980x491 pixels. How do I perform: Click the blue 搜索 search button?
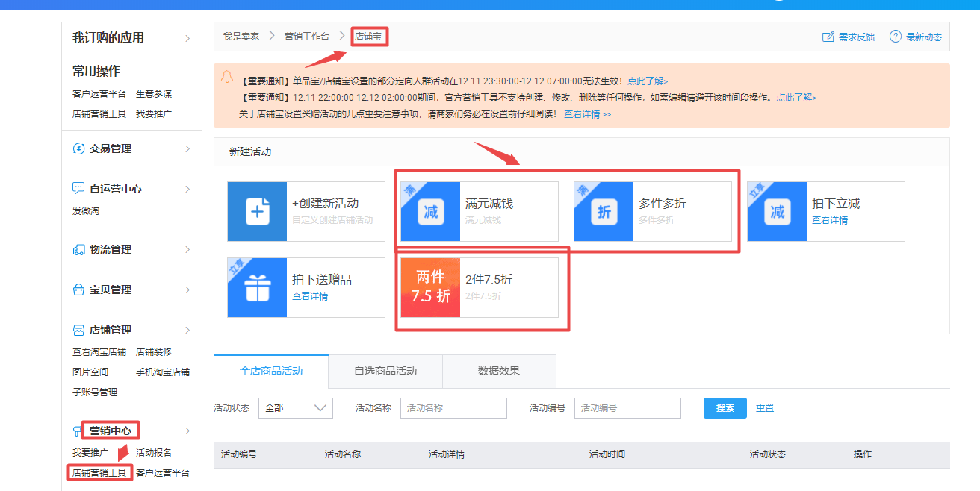click(x=725, y=408)
